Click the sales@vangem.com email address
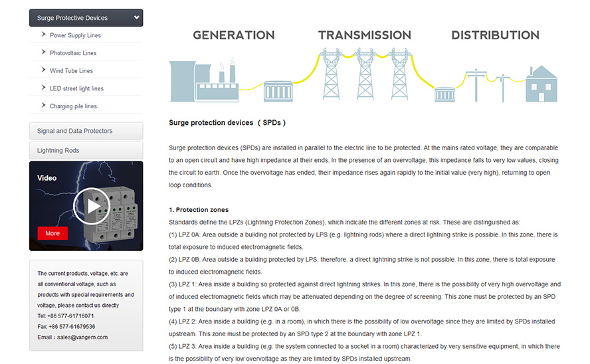This screenshot has height=364, width=590. pos(82,337)
